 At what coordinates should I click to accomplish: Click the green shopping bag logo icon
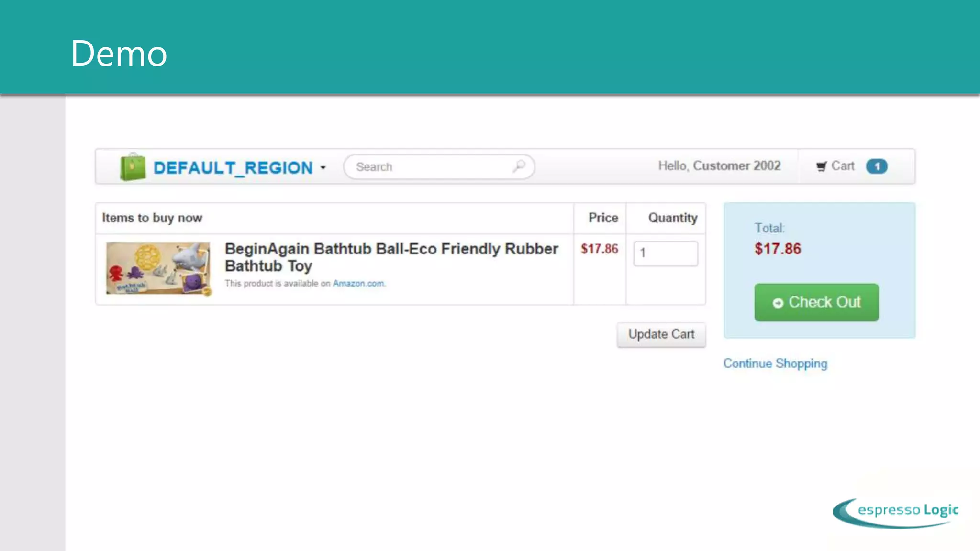coord(133,167)
